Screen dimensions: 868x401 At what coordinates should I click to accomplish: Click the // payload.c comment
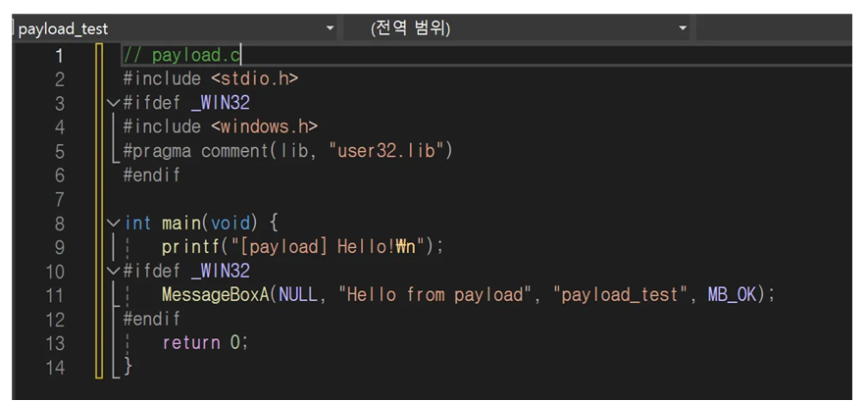tap(181, 55)
